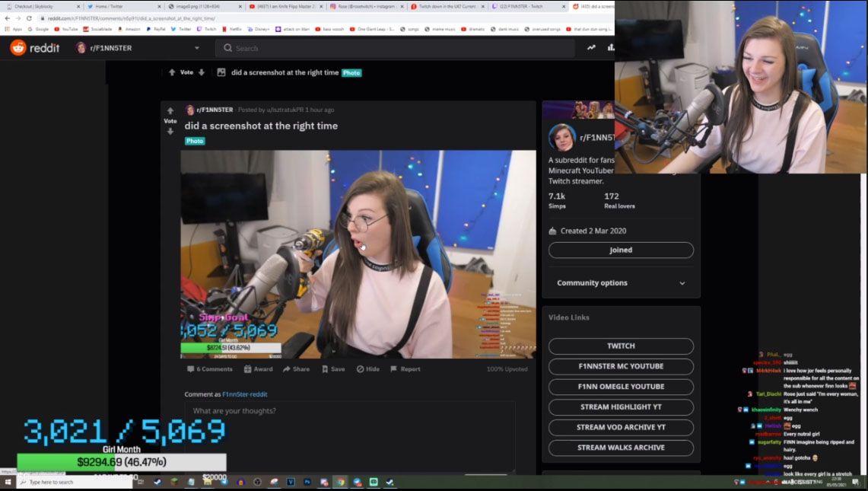
Task: Downvote post below the Vote label
Action: click(170, 132)
